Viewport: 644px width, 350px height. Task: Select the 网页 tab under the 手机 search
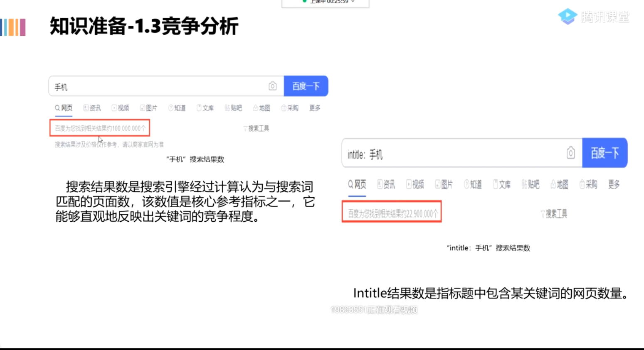pyautogui.click(x=64, y=108)
